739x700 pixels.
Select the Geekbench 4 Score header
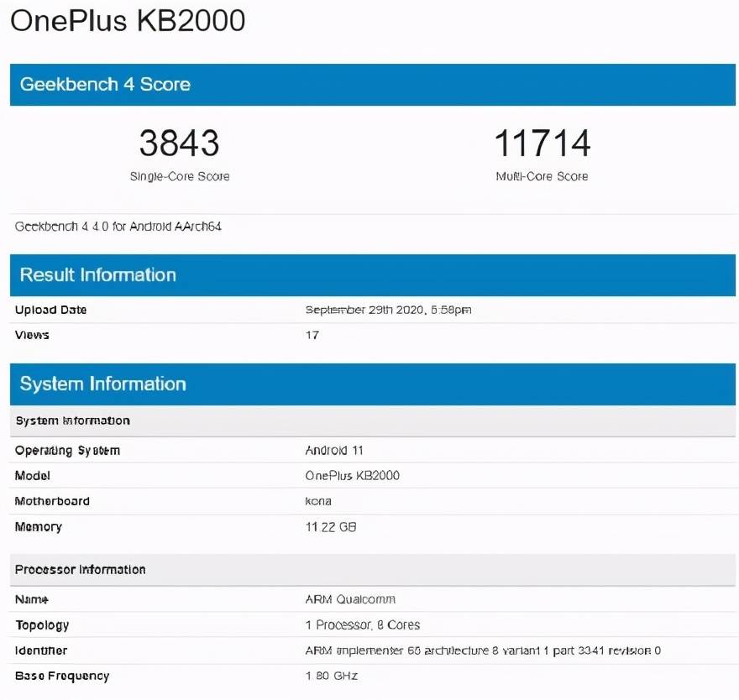[372, 85]
